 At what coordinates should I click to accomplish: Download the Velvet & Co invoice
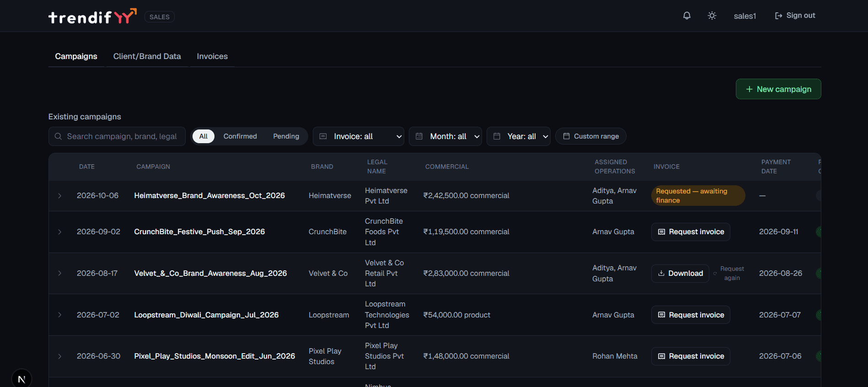pos(680,273)
